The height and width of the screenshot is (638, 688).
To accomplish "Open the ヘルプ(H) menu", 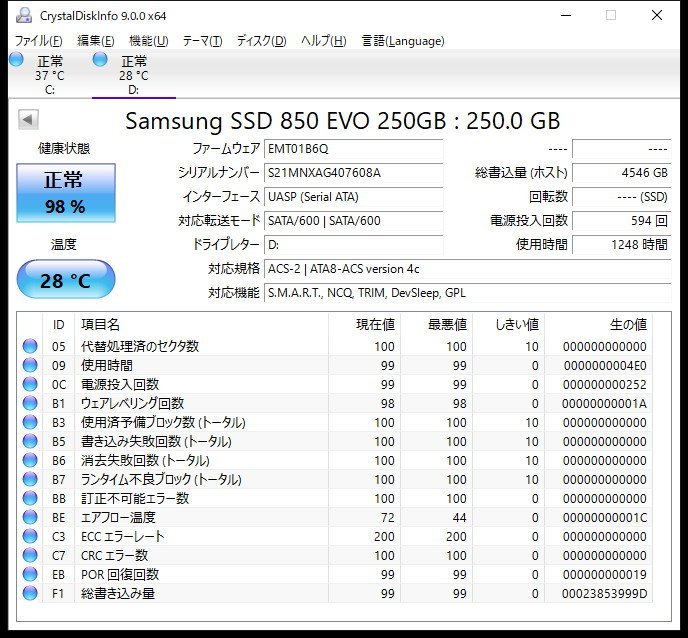I will (x=324, y=41).
